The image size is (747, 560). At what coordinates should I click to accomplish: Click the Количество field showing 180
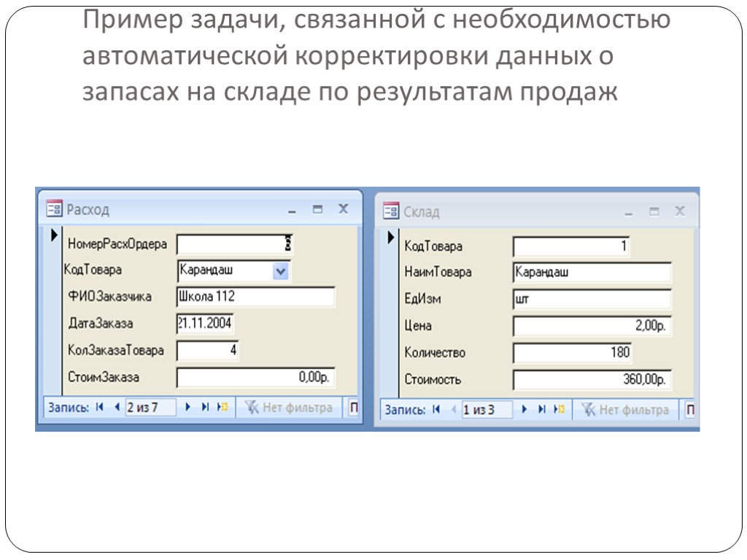click(x=572, y=353)
